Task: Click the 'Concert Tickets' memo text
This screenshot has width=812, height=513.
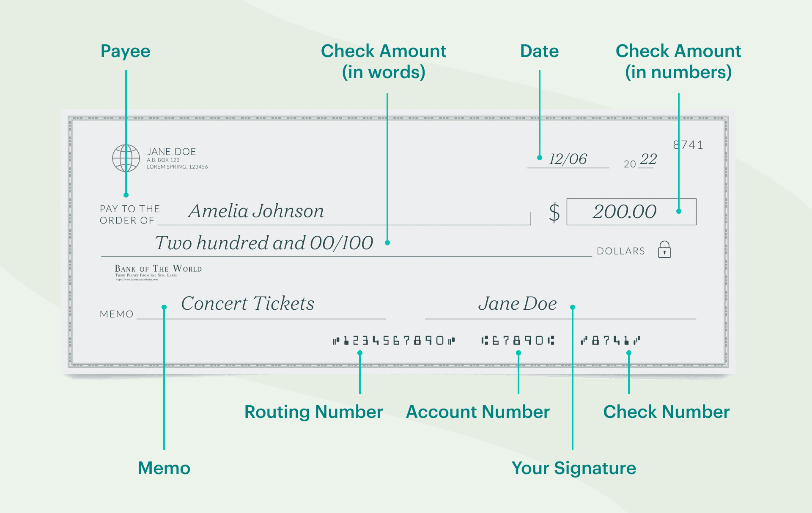Action: click(x=248, y=304)
